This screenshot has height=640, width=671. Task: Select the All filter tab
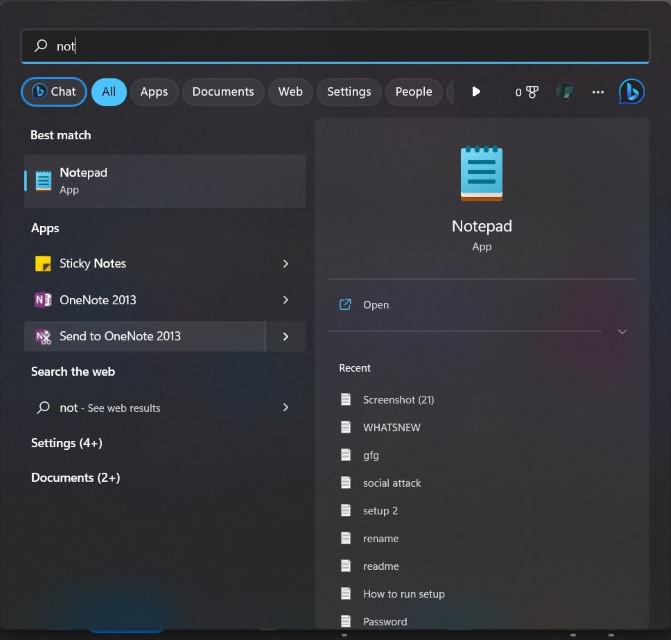(x=109, y=92)
